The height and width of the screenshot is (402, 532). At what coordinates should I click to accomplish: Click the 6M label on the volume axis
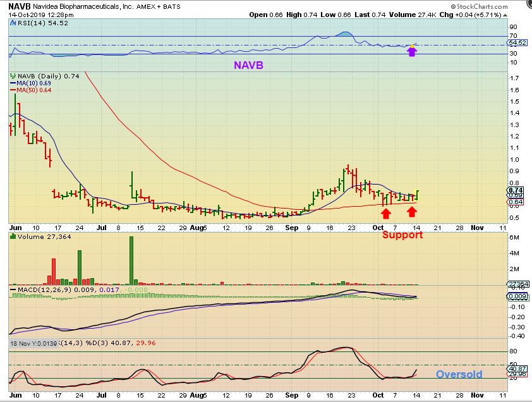click(x=514, y=237)
